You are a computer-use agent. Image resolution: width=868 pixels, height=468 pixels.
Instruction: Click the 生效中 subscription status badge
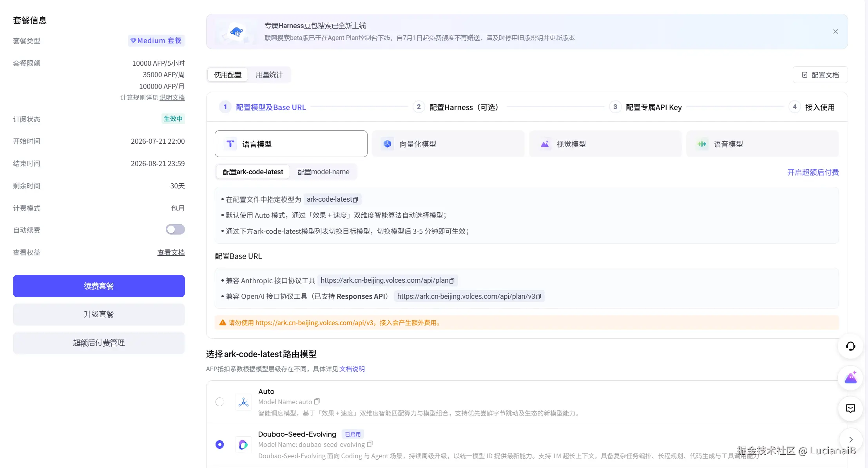pos(173,119)
